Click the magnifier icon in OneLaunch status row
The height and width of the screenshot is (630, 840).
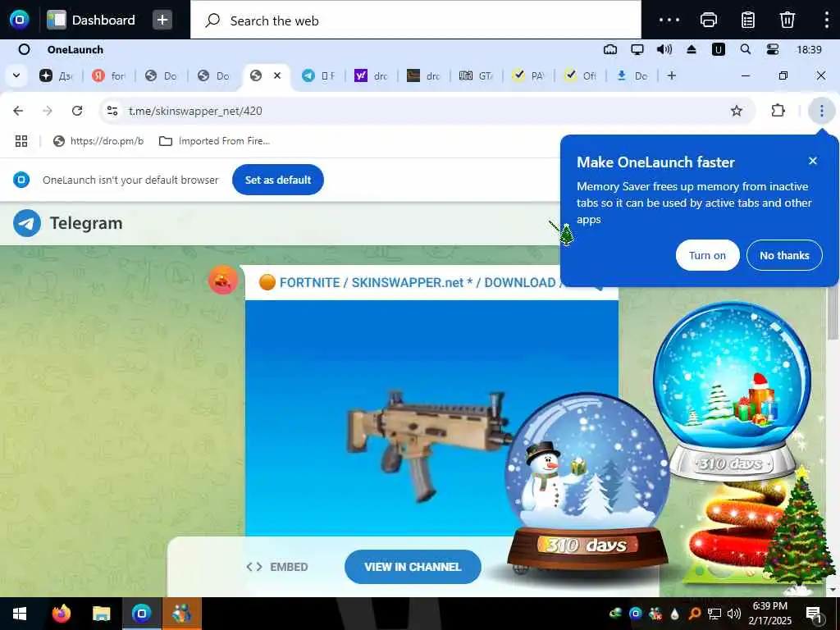click(x=745, y=50)
